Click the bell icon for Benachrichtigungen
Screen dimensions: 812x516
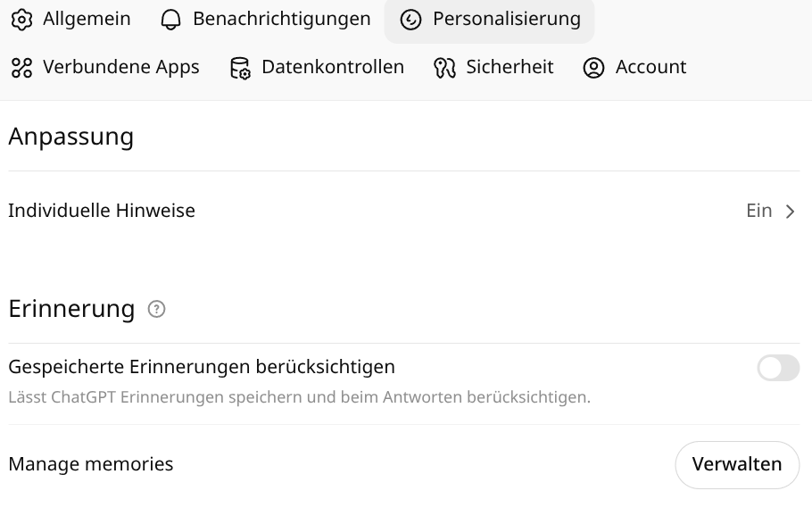click(x=170, y=20)
